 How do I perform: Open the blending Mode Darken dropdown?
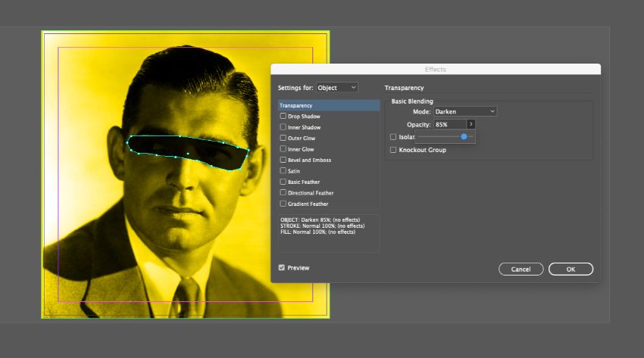pos(465,111)
